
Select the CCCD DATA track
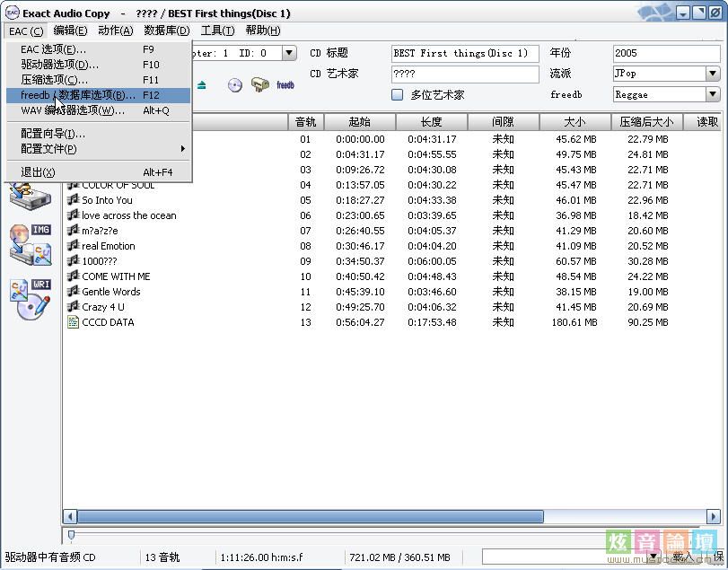click(390, 322)
